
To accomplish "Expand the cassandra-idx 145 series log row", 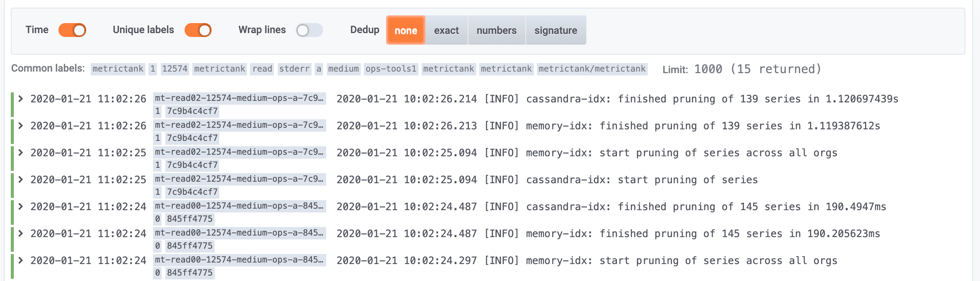I will coord(21,207).
